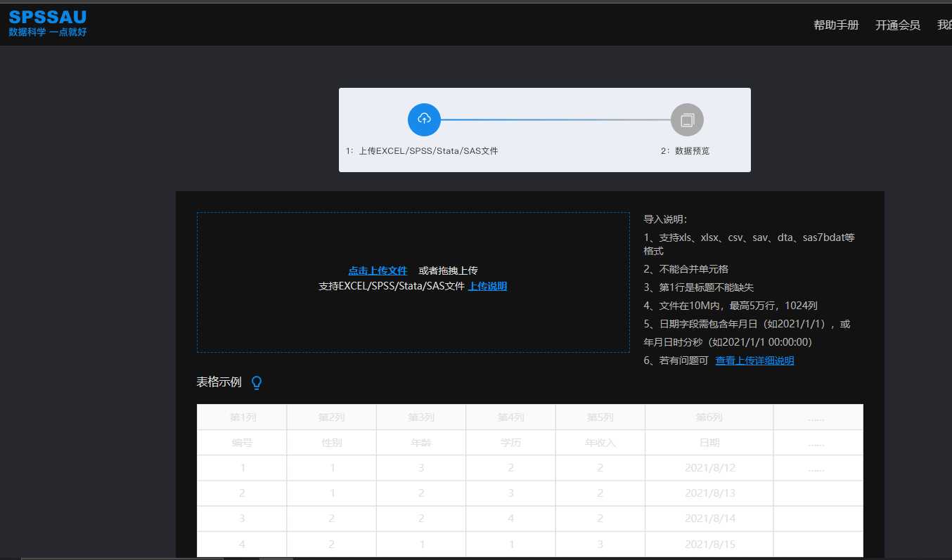Screen dimensions: 952x560
Task: Select the 第1列 header cell
Action: [242, 417]
